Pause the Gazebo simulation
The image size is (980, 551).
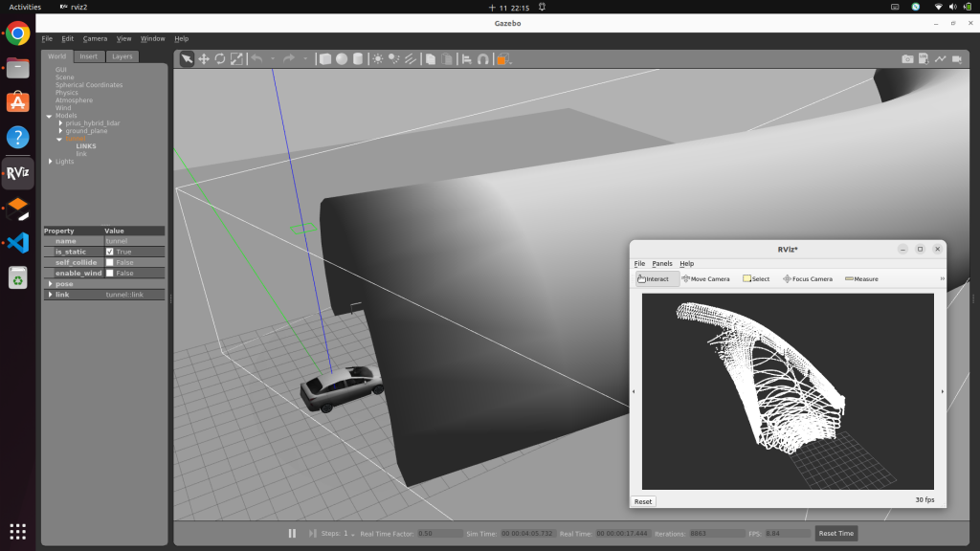[292, 534]
